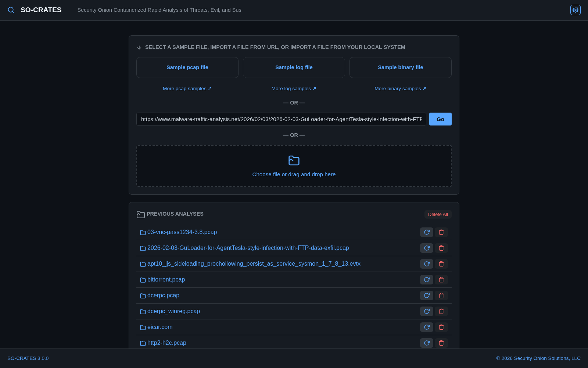This screenshot has height=368, width=588.
Task: Click the SO-CRATES 3.0.0 version link
Action: [x=28, y=358]
